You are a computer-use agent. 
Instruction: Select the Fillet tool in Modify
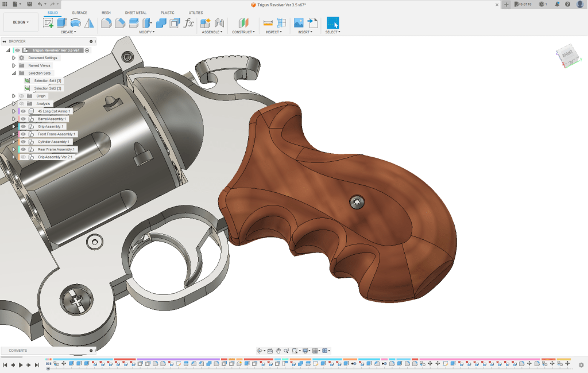(x=106, y=23)
